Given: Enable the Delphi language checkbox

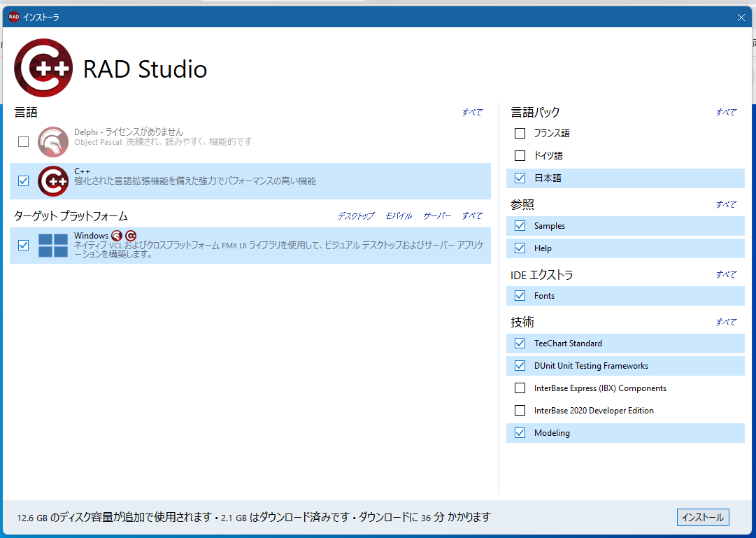Looking at the screenshot, I should pyautogui.click(x=23, y=142).
